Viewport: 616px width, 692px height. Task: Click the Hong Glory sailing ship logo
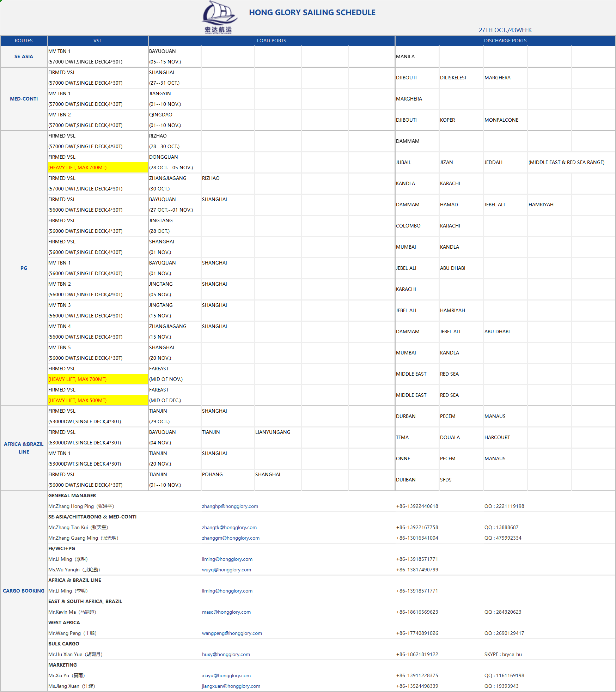(219, 17)
